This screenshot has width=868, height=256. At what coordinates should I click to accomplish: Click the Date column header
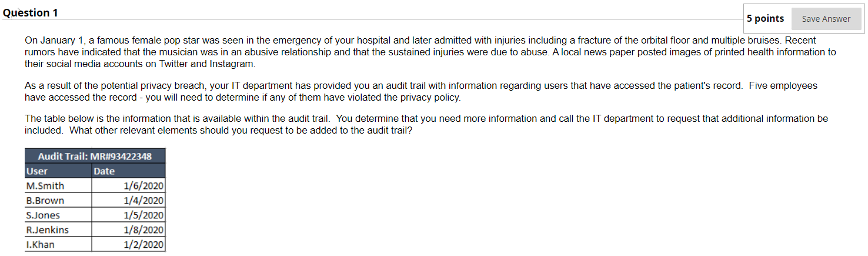pos(129,171)
